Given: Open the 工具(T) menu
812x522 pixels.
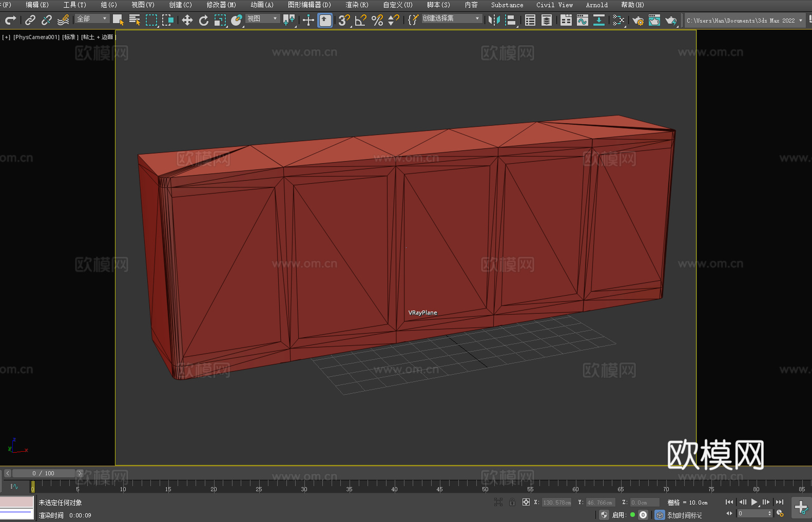Looking at the screenshot, I should (x=75, y=5).
